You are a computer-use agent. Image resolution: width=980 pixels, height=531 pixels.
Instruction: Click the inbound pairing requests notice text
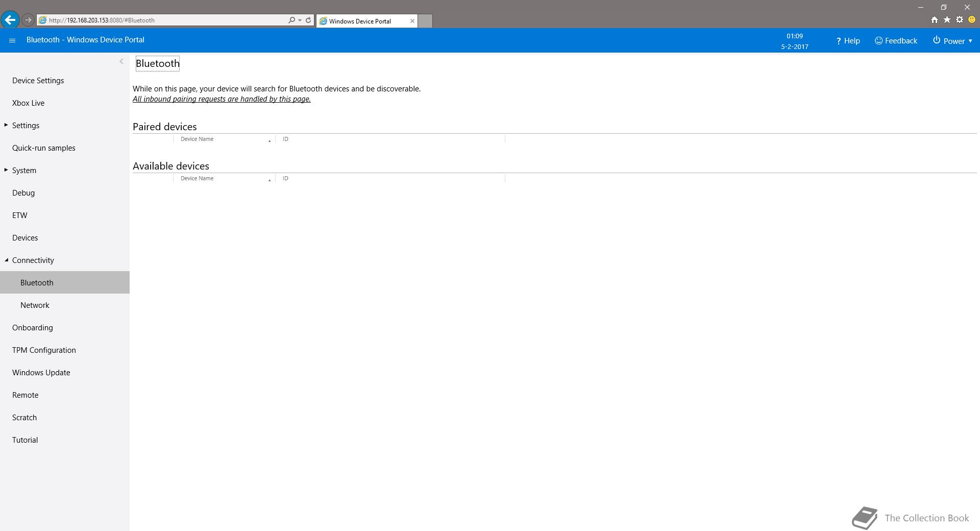point(222,99)
